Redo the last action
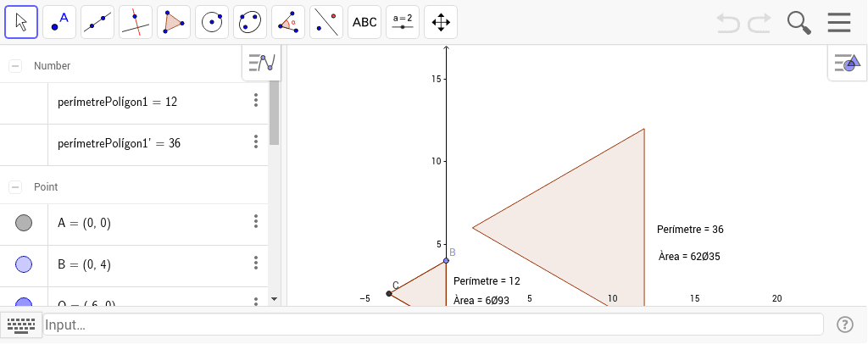The width and height of the screenshot is (868, 344). (759, 23)
